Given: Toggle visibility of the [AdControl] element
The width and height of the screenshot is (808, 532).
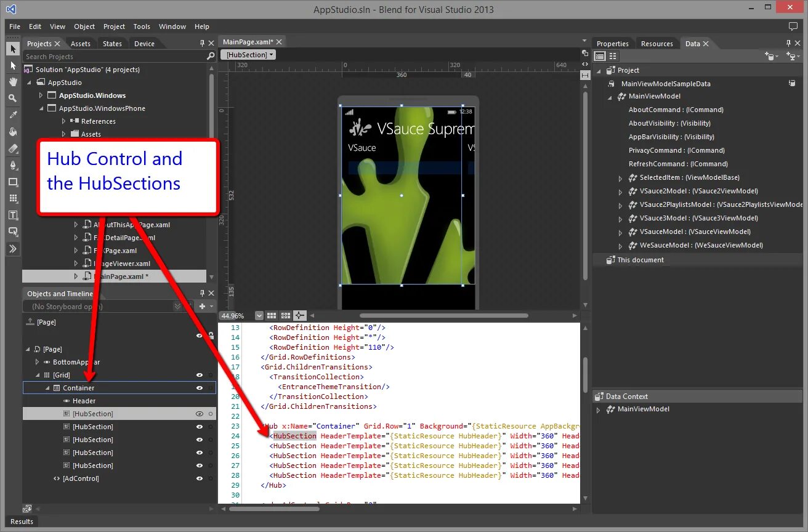Looking at the screenshot, I should pyautogui.click(x=200, y=478).
